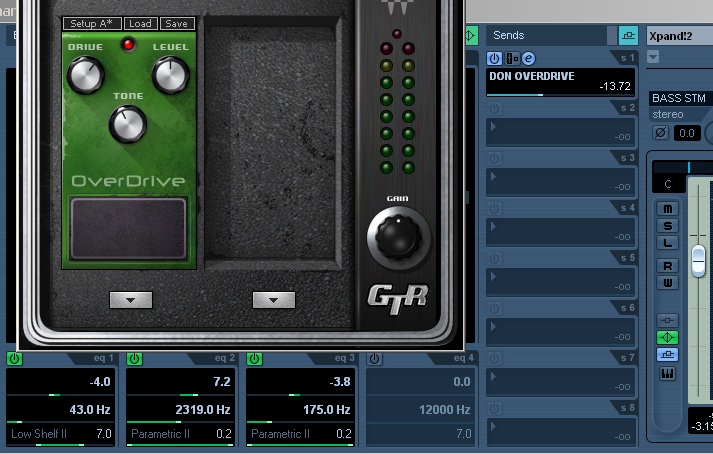The height and width of the screenshot is (454, 713).
Task: Adjust the Level knob on OverDrive pedal
Action: click(x=171, y=75)
